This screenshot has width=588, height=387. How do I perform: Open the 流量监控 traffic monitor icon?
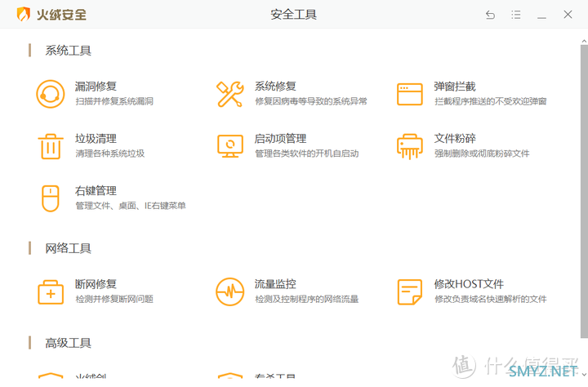[x=229, y=291]
